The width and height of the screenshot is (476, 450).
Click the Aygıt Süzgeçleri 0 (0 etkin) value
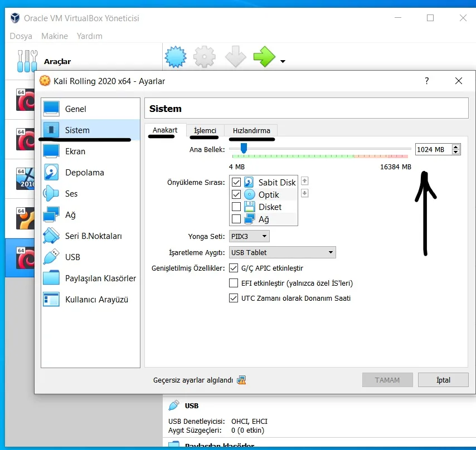tap(247, 431)
